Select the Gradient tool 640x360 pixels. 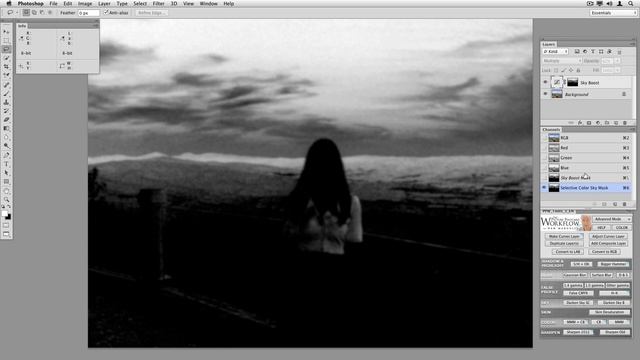6,129
